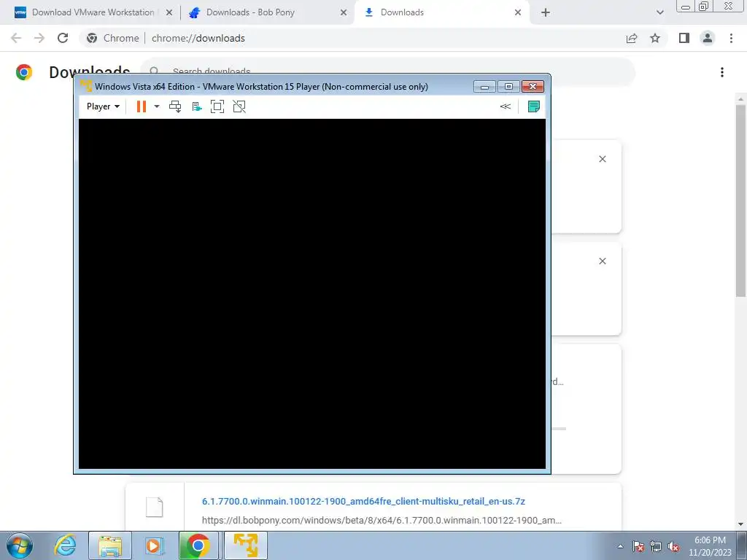Show hidden tray icons arrow
747x560 pixels.
(620, 546)
